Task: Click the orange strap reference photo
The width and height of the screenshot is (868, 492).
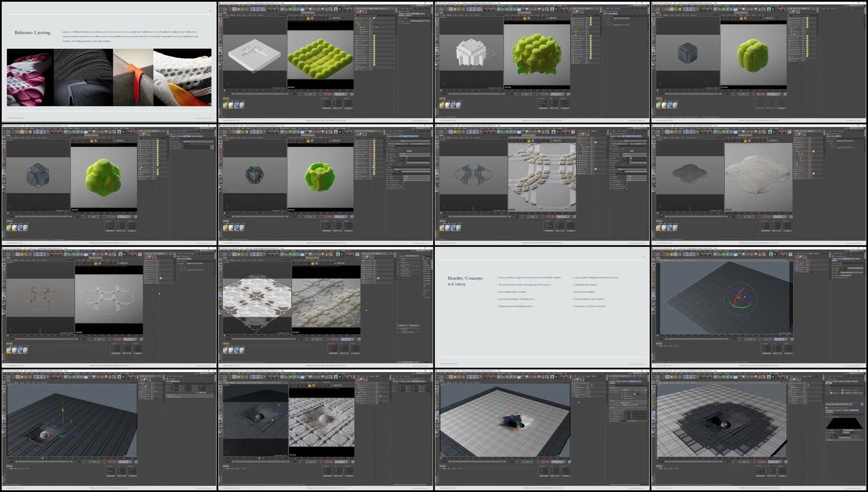Action: pyautogui.click(x=133, y=77)
